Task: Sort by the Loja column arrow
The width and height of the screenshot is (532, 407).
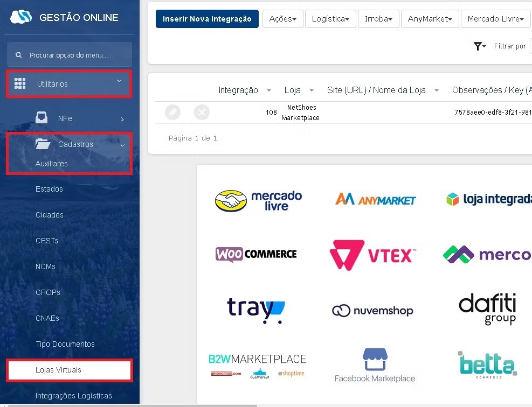Action: click(x=312, y=90)
